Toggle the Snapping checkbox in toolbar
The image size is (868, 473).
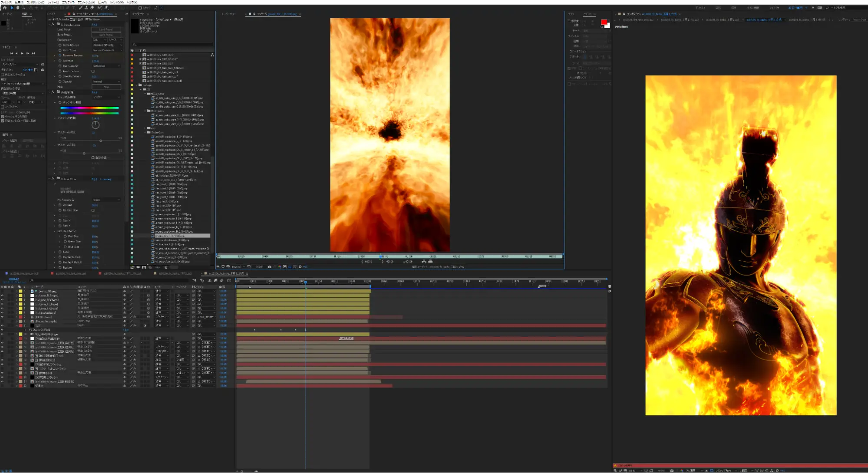140,8
